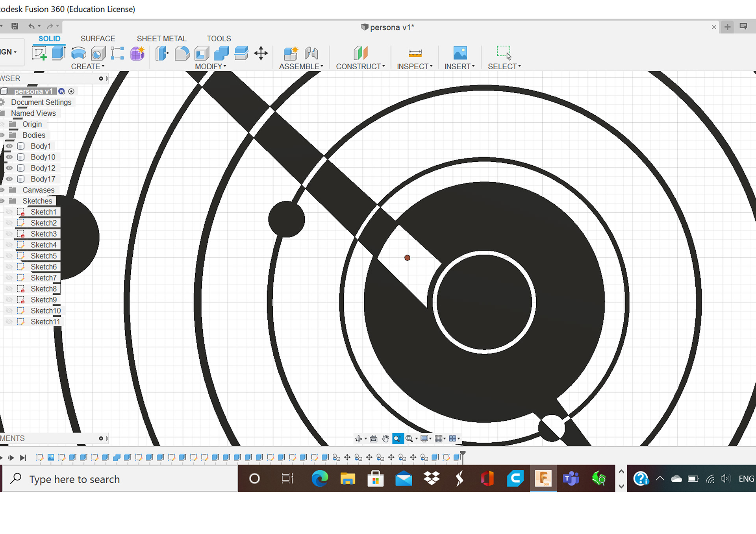Image resolution: width=756 pixels, height=534 pixels.
Task: Select Document Settings in the browser
Action: [41, 102]
